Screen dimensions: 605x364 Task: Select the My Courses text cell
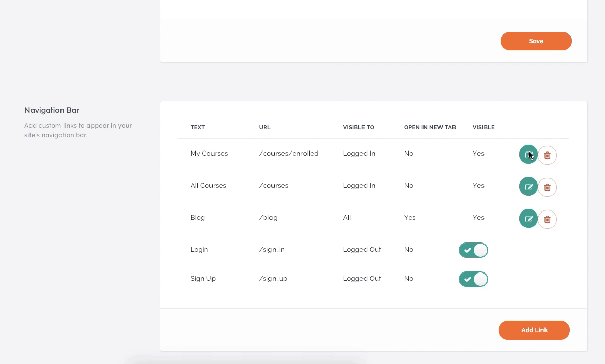click(x=209, y=153)
